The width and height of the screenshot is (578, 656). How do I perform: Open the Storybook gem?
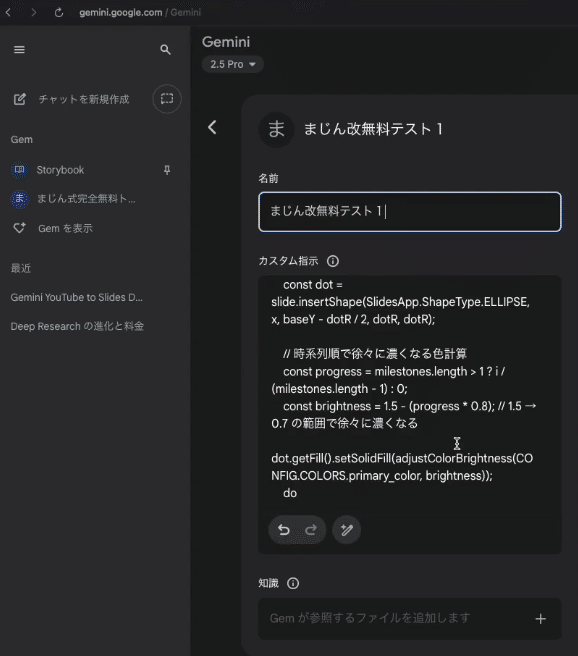(x=60, y=170)
